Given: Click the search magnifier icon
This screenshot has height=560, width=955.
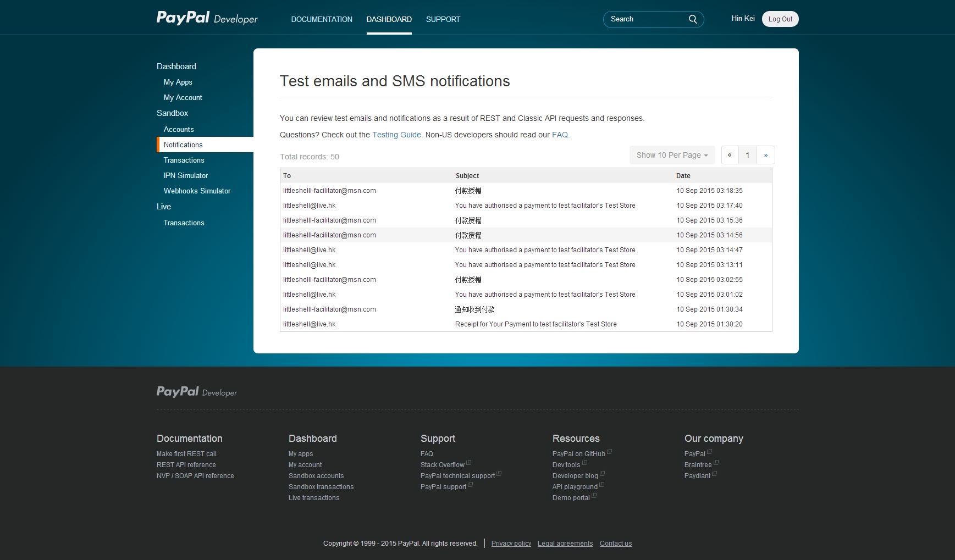Looking at the screenshot, I should point(693,19).
